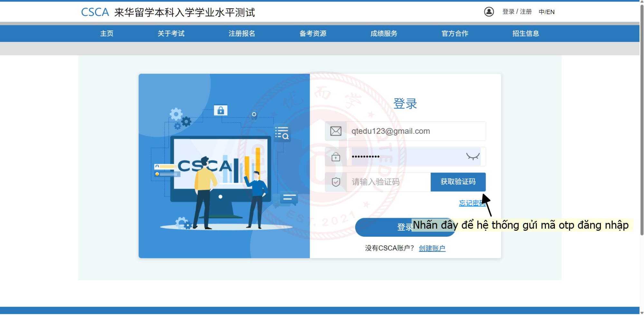Click the CSCA logo in header
Image resolution: width=644 pixels, height=315 pixels.
click(x=95, y=12)
